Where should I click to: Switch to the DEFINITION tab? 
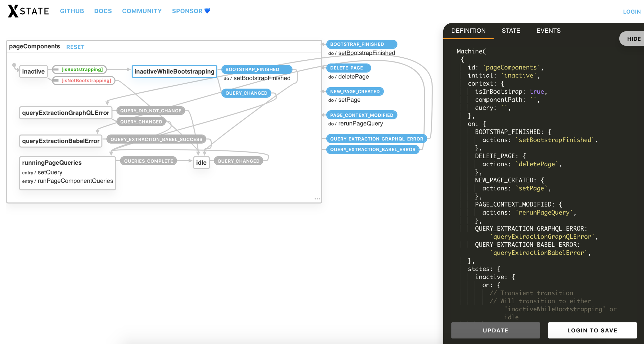[x=468, y=31]
